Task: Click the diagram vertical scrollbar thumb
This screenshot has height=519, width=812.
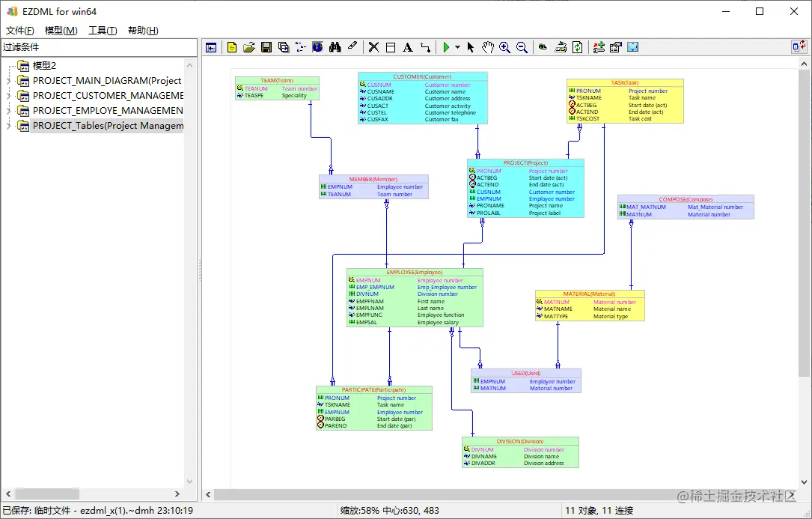Action: click(x=804, y=223)
